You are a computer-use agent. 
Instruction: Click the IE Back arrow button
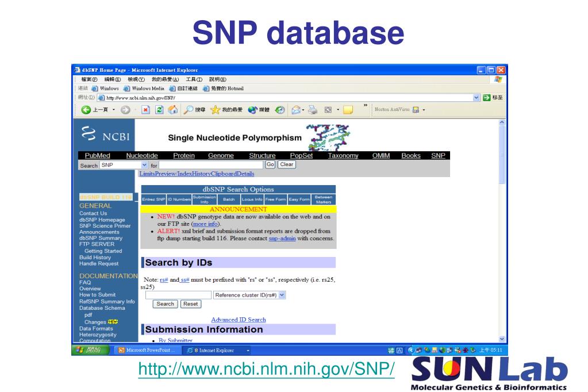tap(86, 110)
